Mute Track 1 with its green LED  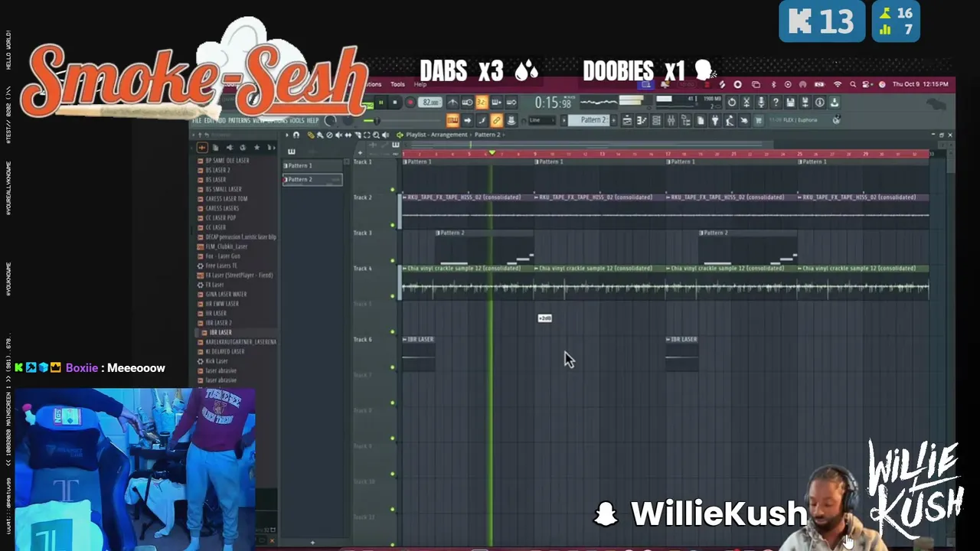point(393,190)
